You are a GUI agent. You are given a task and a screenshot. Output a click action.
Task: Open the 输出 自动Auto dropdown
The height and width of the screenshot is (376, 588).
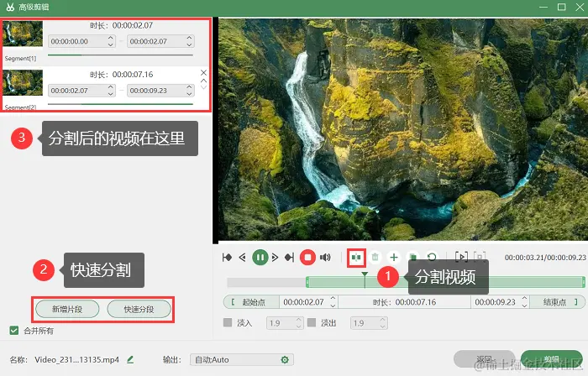(242, 360)
